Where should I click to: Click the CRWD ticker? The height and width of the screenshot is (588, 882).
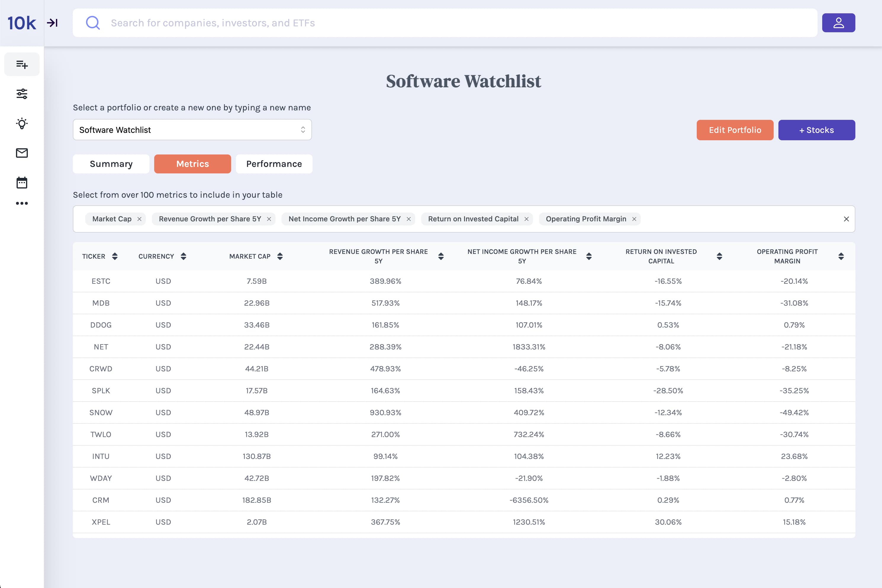pyautogui.click(x=101, y=369)
